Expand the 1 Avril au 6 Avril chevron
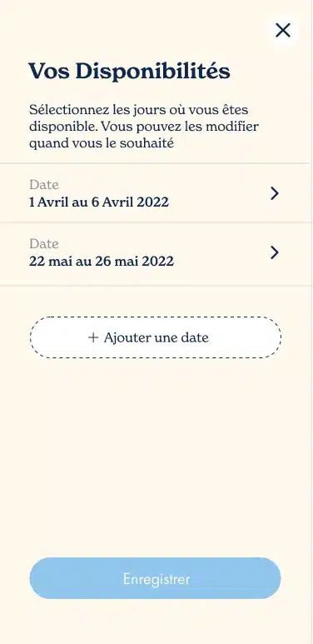Screen dimensions: 313x644 click(x=275, y=193)
